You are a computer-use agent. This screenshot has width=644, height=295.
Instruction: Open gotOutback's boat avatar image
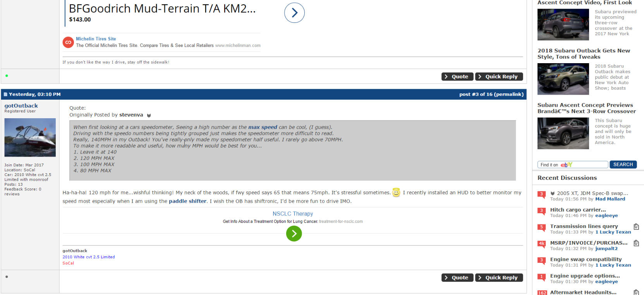[x=30, y=138]
